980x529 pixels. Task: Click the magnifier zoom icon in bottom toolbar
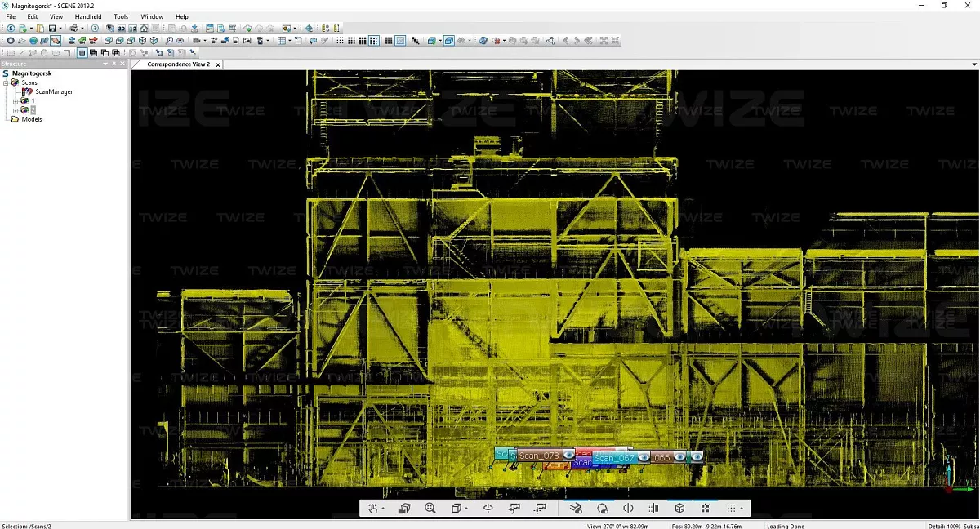430,509
